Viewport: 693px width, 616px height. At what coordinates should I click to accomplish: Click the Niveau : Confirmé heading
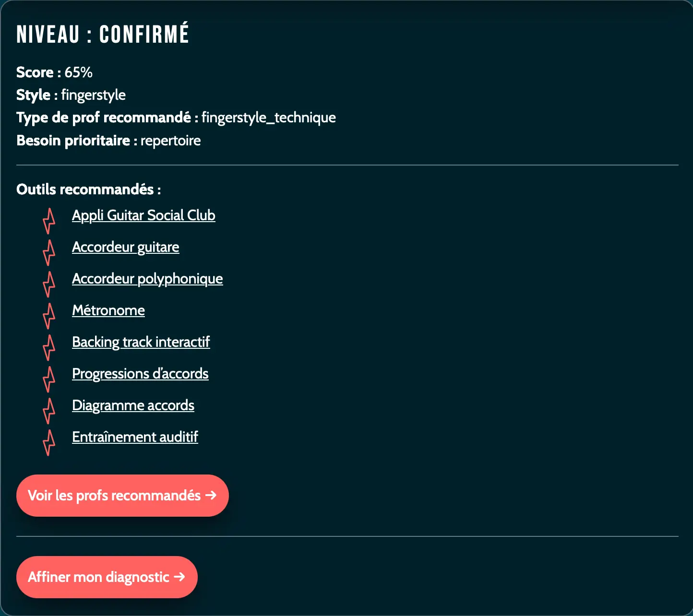103,35
